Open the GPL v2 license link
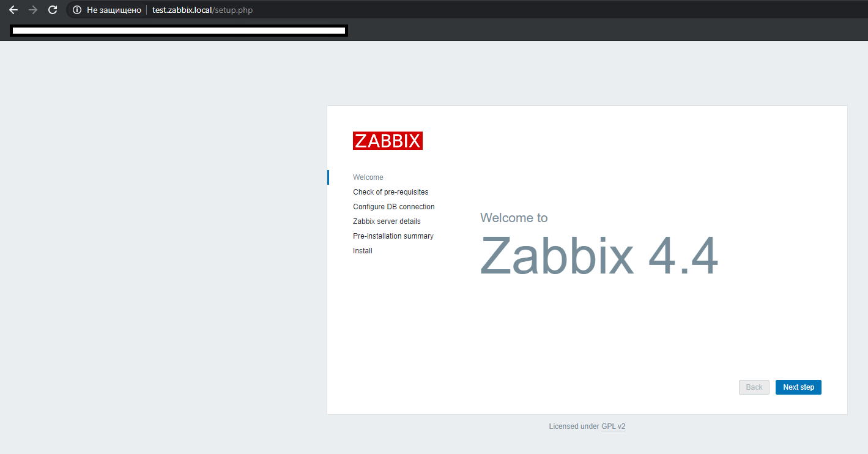868x454 pixels. click(x=614, y=426)
